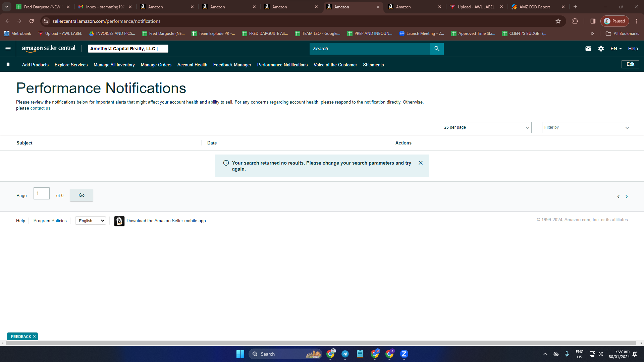This screenshot has width=644, height=362.
Task: Open Program Policies link
Action: (50, 221)
